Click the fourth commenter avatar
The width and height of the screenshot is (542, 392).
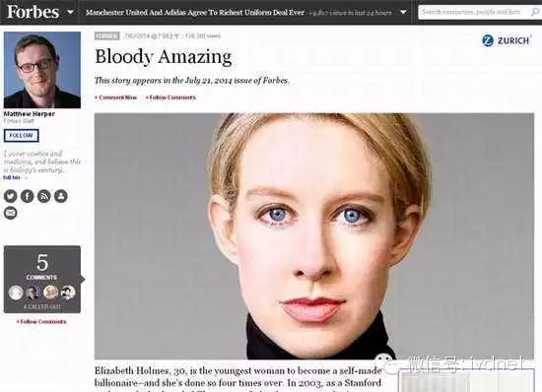pos(68,293)
